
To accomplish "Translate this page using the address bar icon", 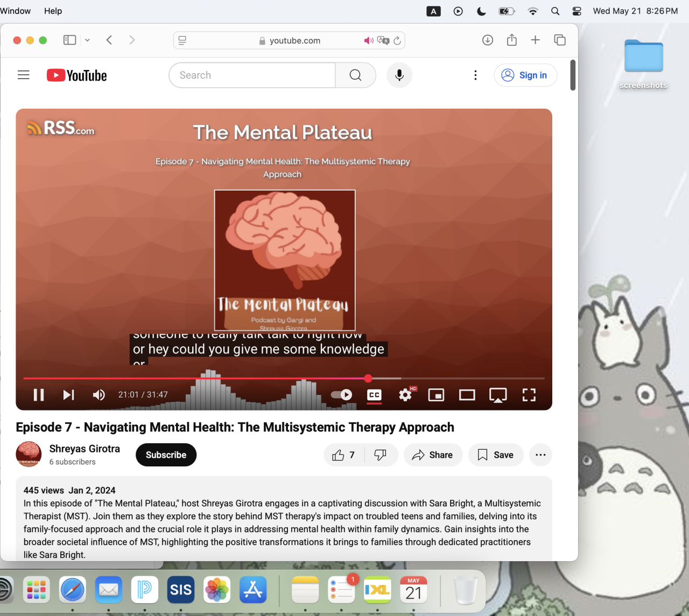I will click(383, 40).
